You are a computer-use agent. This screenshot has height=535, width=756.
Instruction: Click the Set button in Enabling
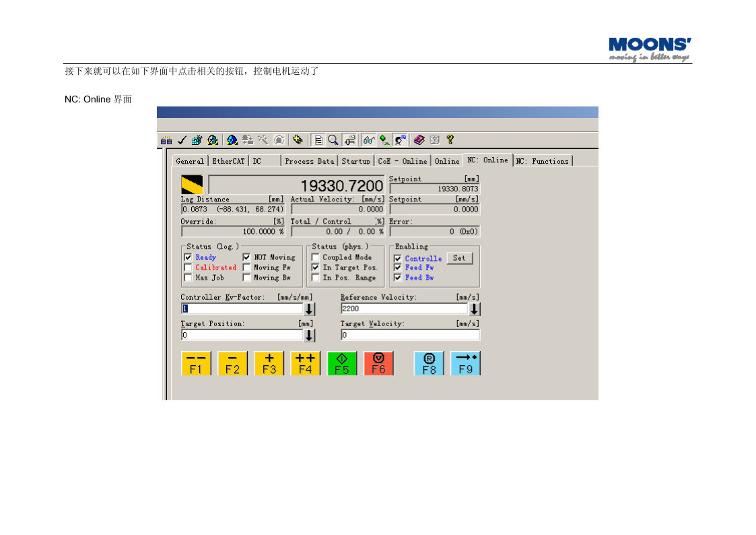pyautogui.click(x=459, y=258)
